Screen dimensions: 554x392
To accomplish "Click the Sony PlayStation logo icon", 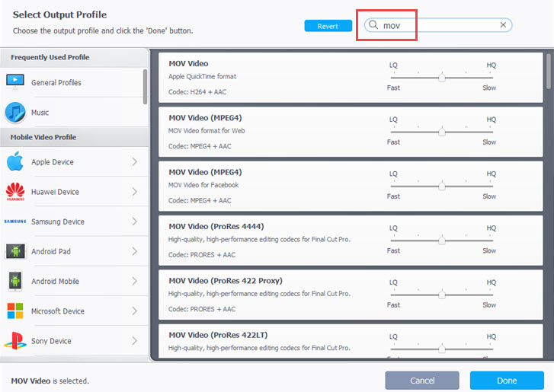I will pos(15,341).
